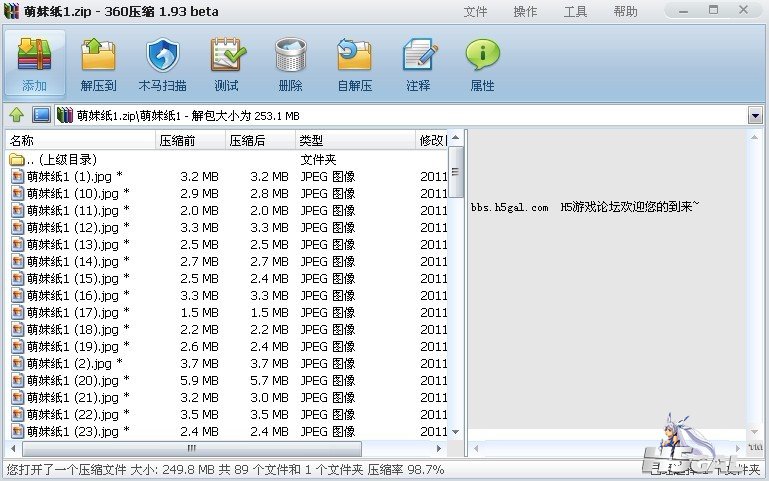Open the 帮助 (Help) menu
Viewport: 769px width, 481px height.
coord(625,11)
